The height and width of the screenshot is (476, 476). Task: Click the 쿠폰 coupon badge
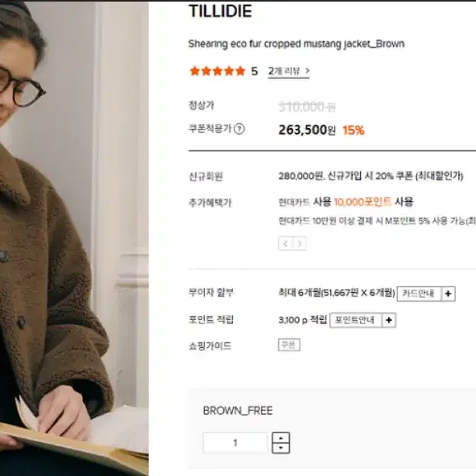[x=289, y=345]
